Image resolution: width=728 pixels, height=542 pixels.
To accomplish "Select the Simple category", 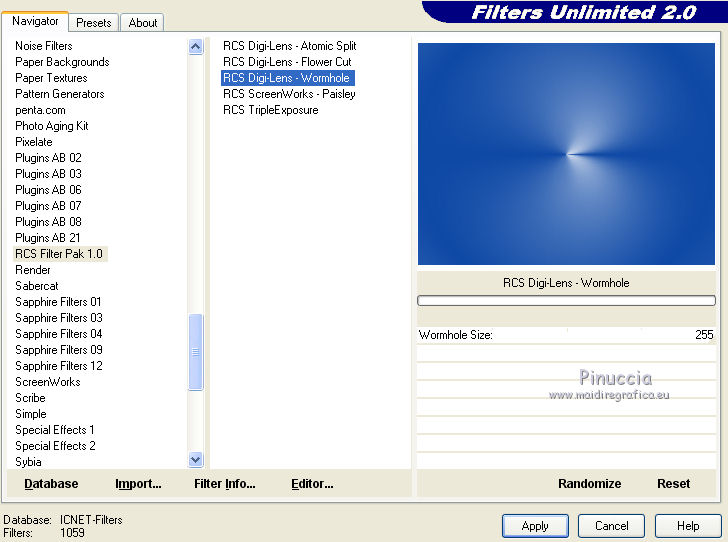I will click(31, 414).
